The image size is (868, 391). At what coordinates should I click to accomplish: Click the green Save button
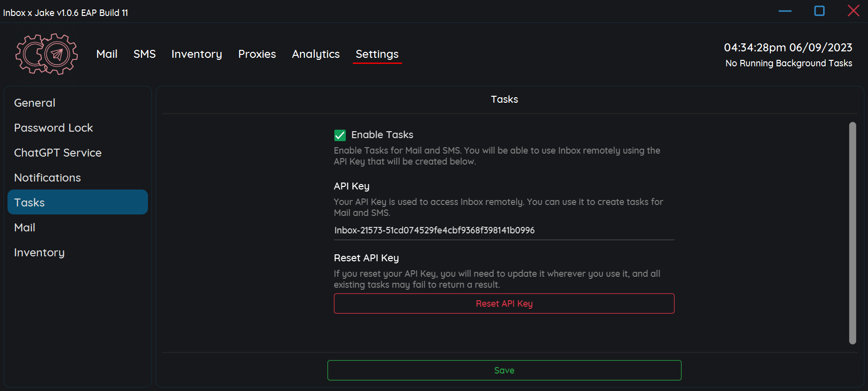point(504,370)
